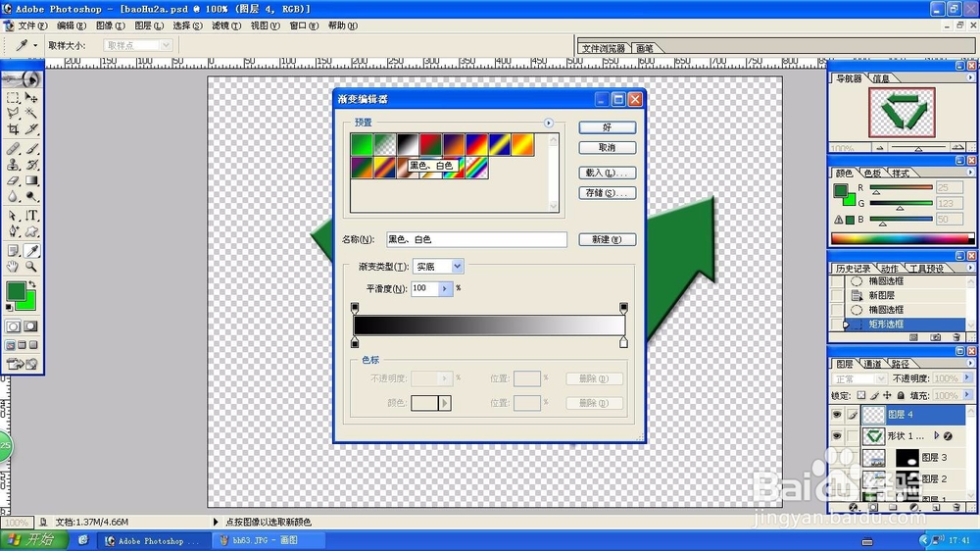Toggle lock image pixels brush icon
980x551 pixels.
tap(874, 395)
